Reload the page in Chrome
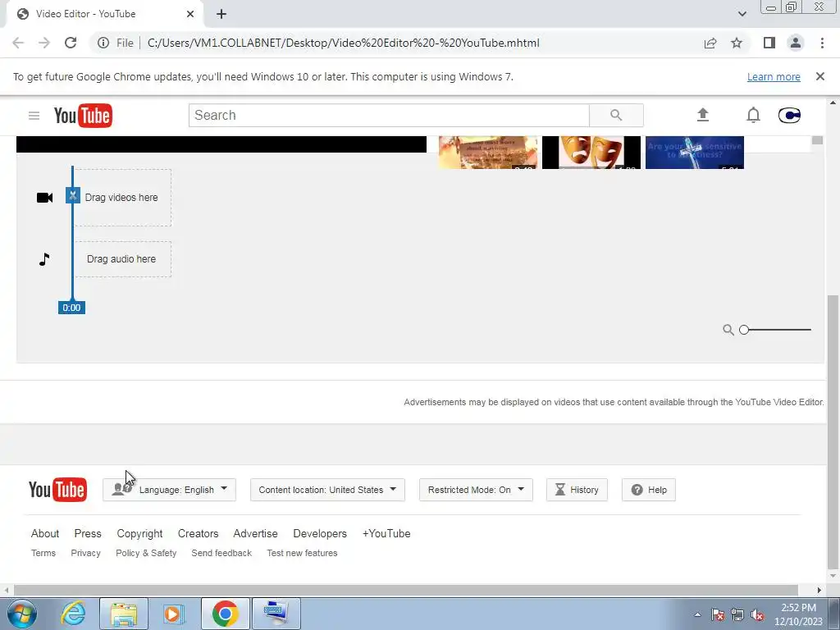Viewport: 840px width, 630px height. coord(71,43)
